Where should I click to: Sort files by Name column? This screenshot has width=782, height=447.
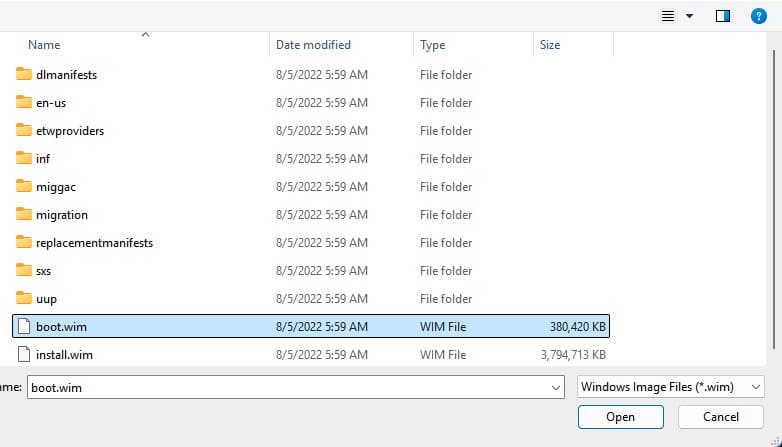(x=44, y=45)
